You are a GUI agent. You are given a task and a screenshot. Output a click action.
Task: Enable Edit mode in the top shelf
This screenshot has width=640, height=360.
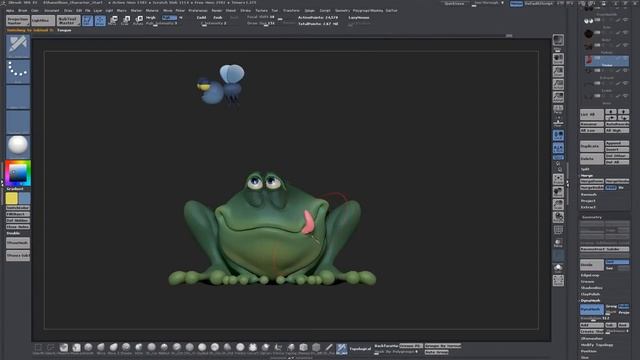(x=88, y=20)
